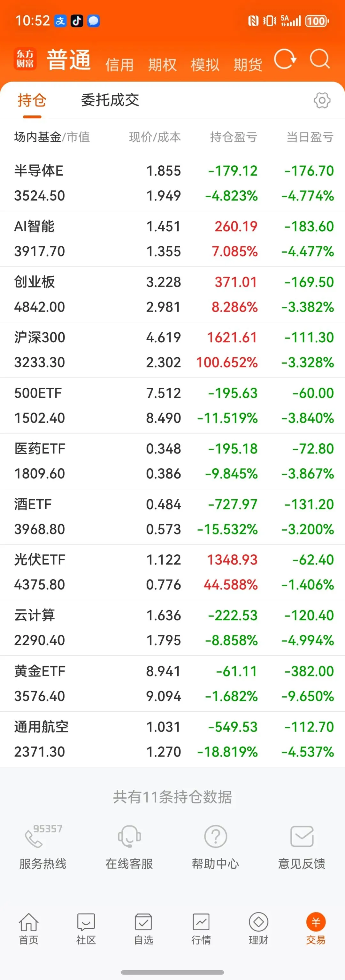The image size is (345, 980).
Task: Open the 黄金ETF holding row
Action: point(172,684)
